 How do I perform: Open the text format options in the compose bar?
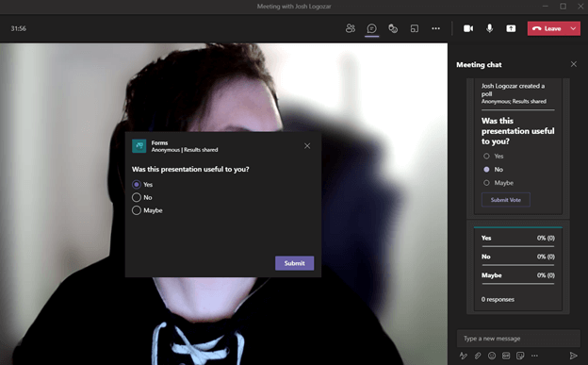pyautogui.click(x=464, y=356)
